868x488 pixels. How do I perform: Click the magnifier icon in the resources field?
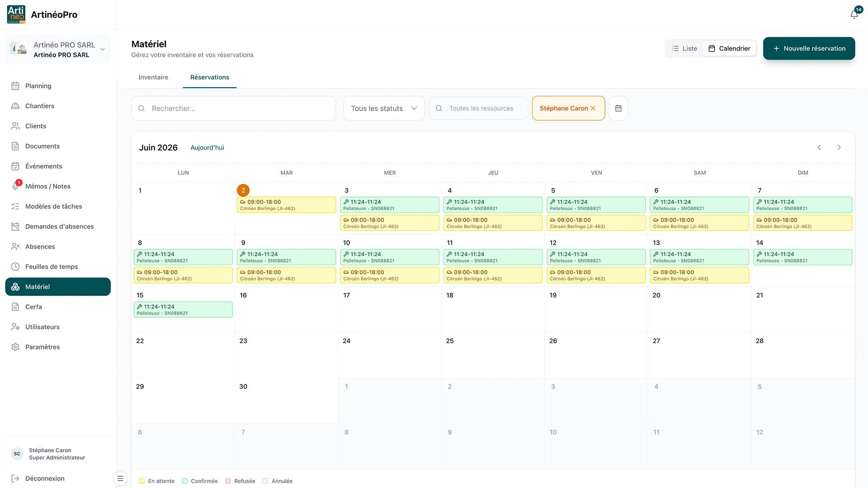(x=439, y=108)
